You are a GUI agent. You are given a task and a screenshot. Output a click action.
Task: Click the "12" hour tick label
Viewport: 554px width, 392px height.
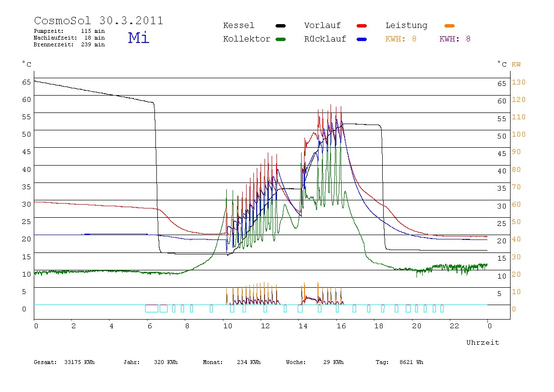pyautogui.click(x=265, y=326)
